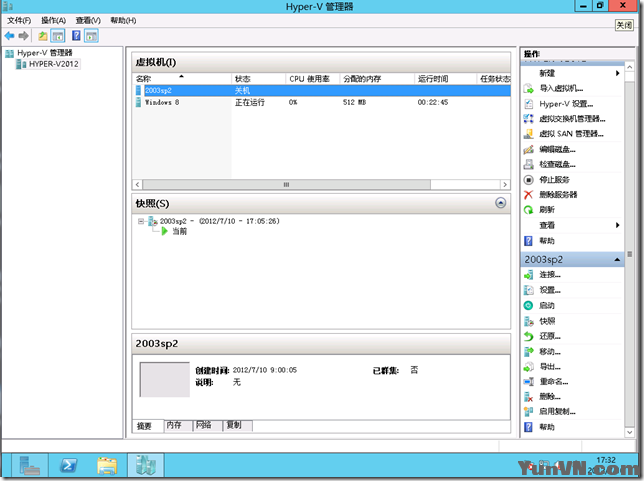This screenshot has width=644, height=481.
Task: Click the Forward arrow toolbar icon
Action: point(23,36)
